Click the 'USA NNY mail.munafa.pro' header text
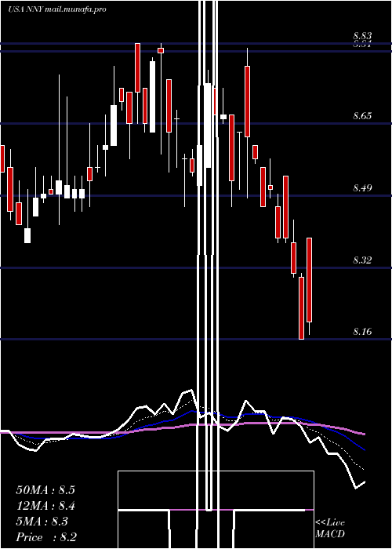Screen dimensions: 392x549 pos(57,9)
